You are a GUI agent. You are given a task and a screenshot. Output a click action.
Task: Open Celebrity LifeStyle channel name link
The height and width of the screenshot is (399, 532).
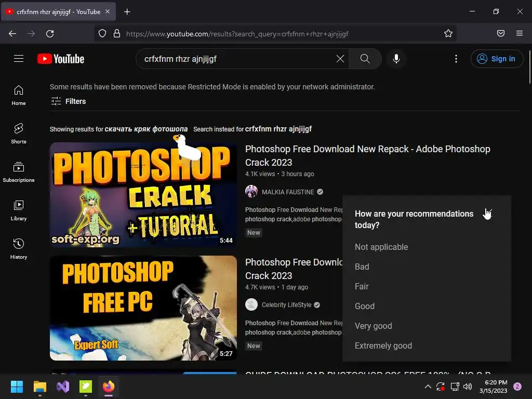[x=286, y=305]
